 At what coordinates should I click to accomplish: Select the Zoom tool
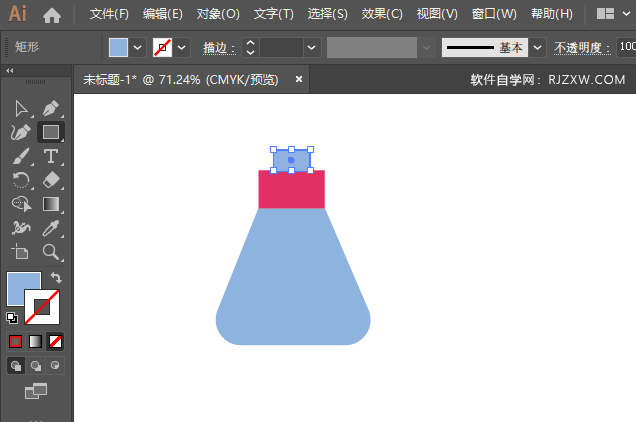click(x=51, y=252)
